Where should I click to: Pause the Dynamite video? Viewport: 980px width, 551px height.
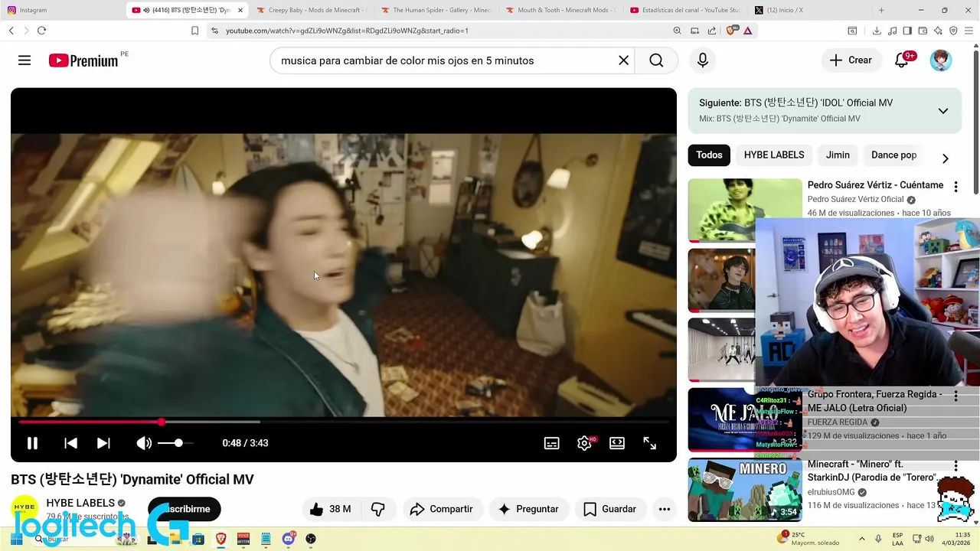(x=32, y=443)
